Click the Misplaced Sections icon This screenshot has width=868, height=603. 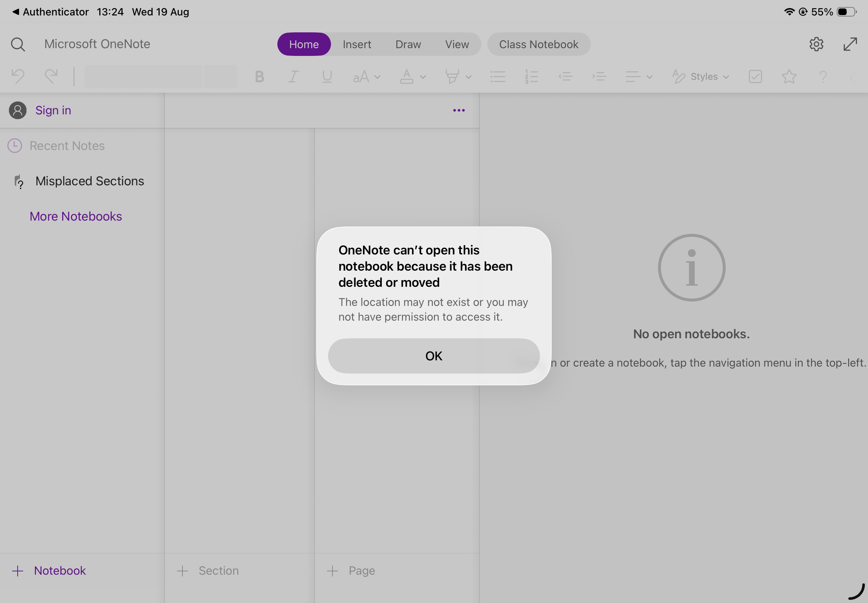(18, 182)
